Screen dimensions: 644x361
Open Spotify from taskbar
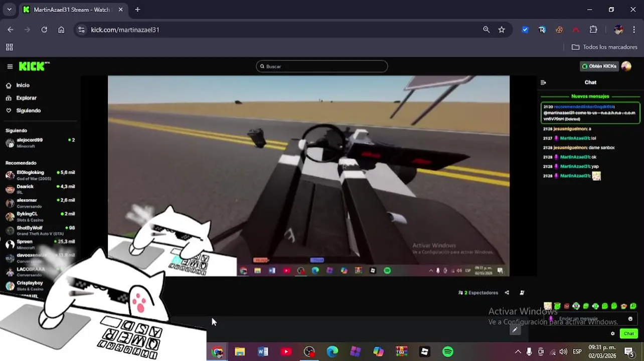coord(448,352)
